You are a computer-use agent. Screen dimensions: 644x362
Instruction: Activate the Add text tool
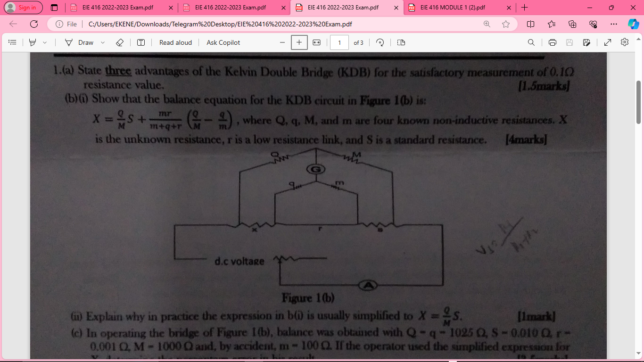tap(140, 42)
